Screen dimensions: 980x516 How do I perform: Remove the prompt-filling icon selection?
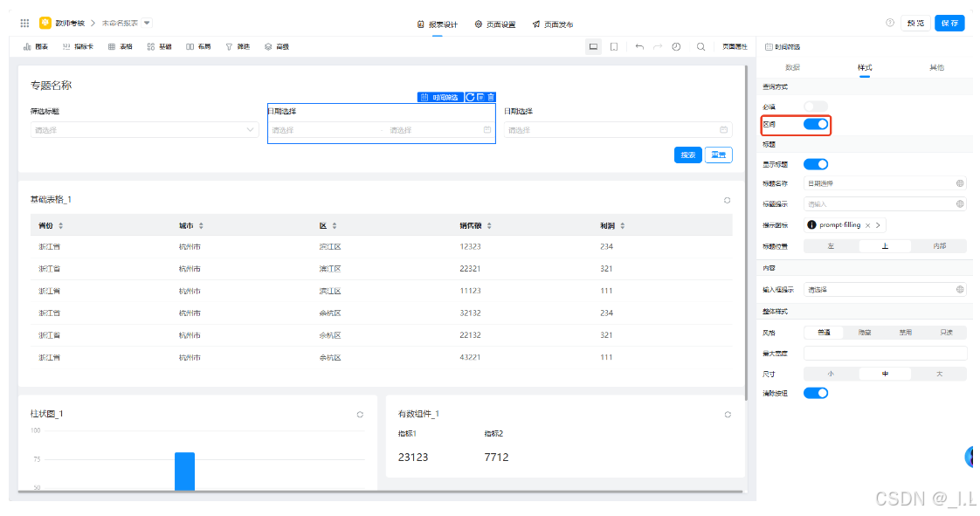(867, 225)
